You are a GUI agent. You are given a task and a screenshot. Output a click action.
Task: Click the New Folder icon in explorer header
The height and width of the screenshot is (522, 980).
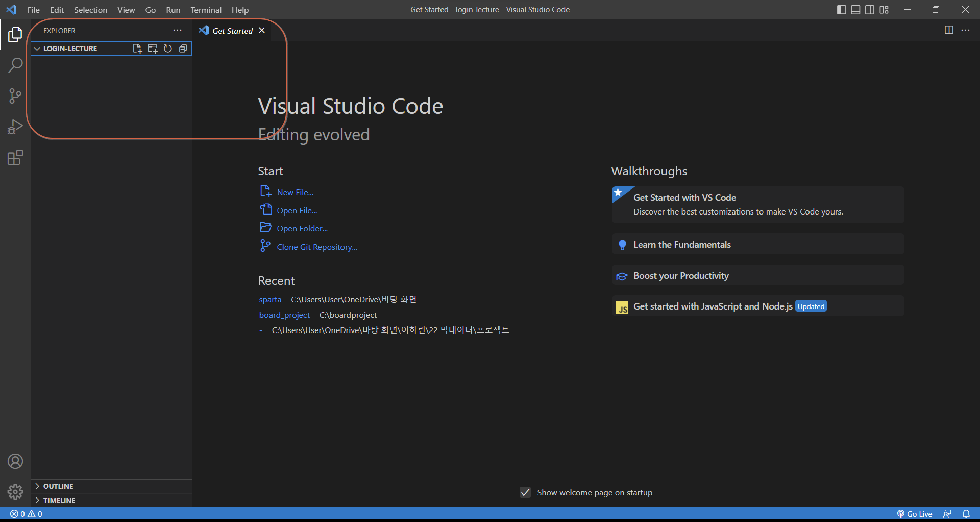click(x=152, y=49)
